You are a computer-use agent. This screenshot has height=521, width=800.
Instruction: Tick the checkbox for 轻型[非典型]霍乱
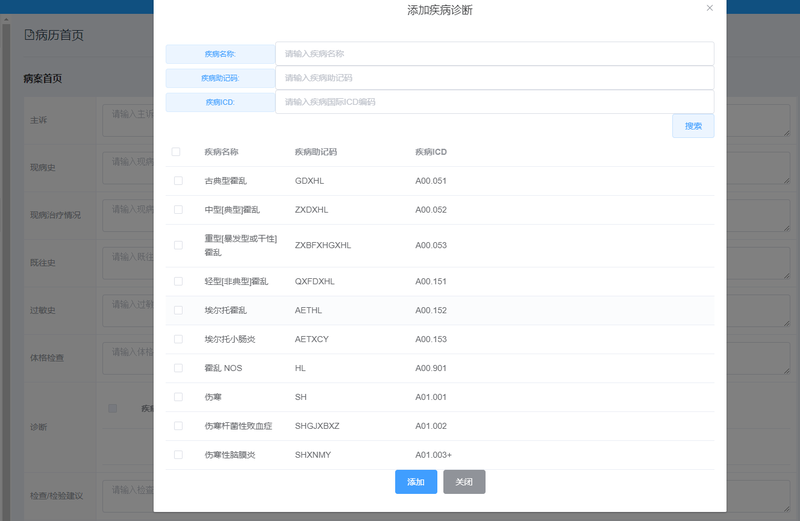178,281
